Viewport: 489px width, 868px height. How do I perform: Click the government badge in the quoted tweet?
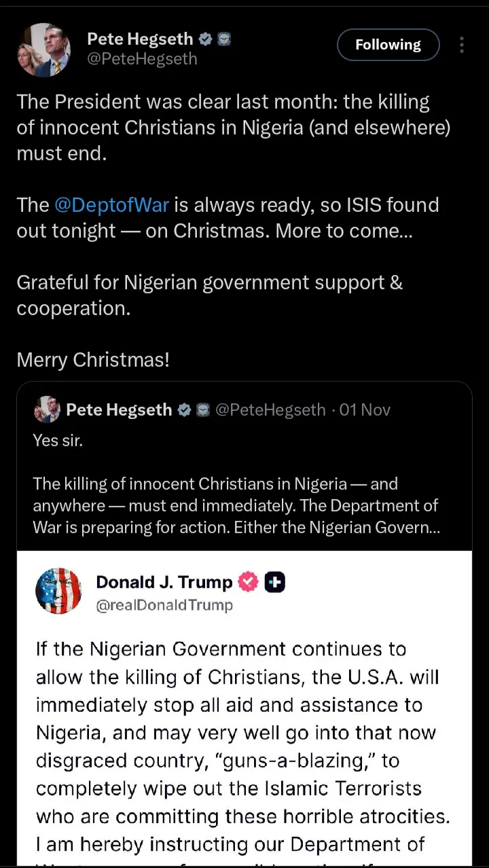point(202,410)
